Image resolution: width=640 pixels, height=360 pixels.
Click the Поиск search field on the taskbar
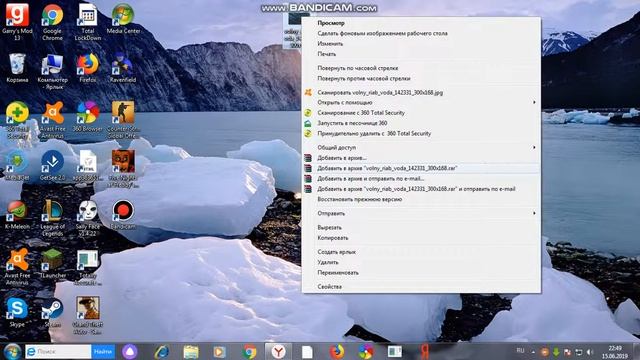pyautogui.click(x=58, y=351)
